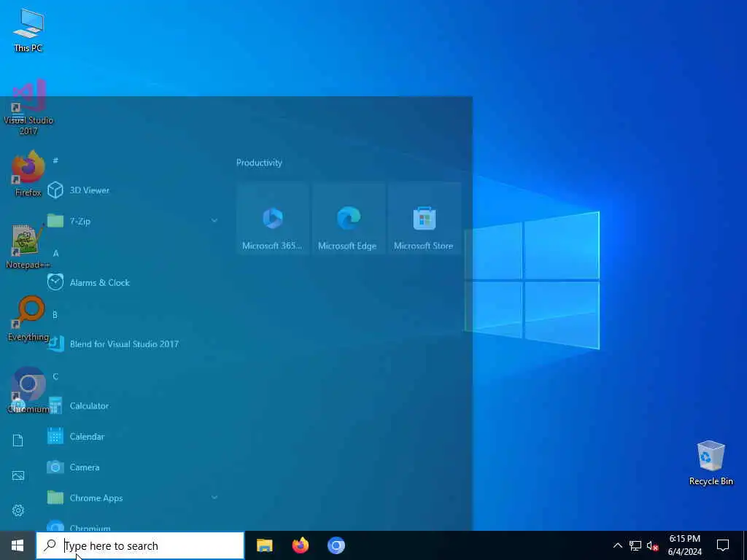
Task: Open the clock showing 6:15 PM
Action: 684,545
